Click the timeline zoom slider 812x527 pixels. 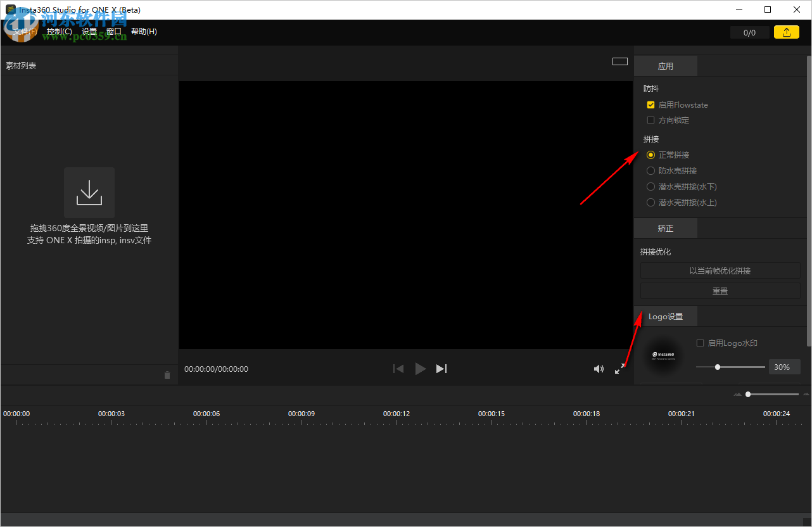[772, 394]
